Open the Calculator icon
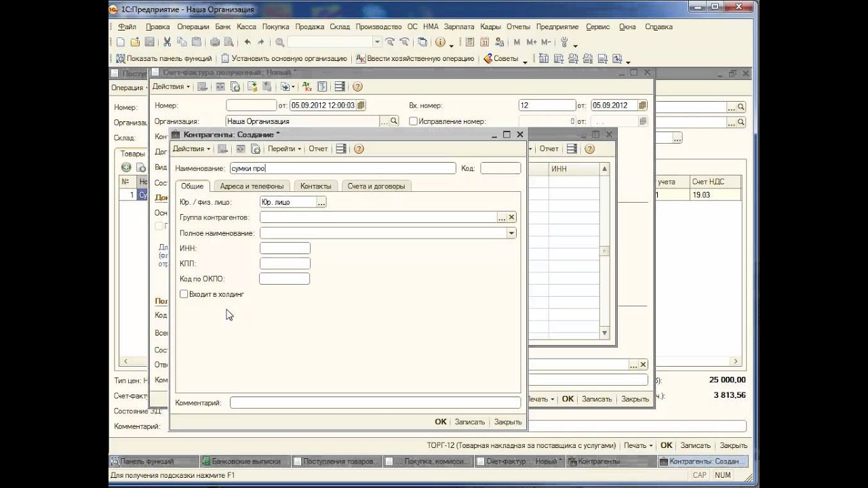 (469, 42)
